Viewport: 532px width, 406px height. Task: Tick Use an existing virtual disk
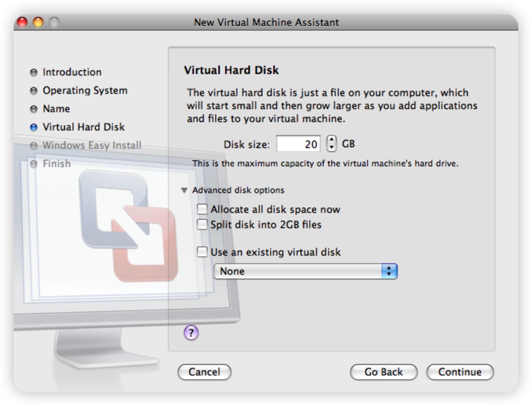(x=202, y=252)
